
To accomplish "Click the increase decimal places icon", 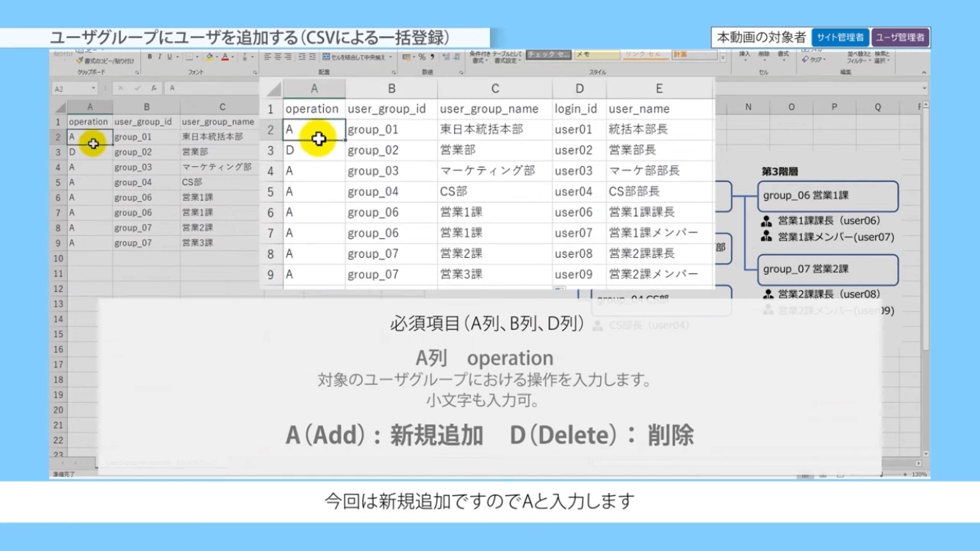I will click(445, 57).
